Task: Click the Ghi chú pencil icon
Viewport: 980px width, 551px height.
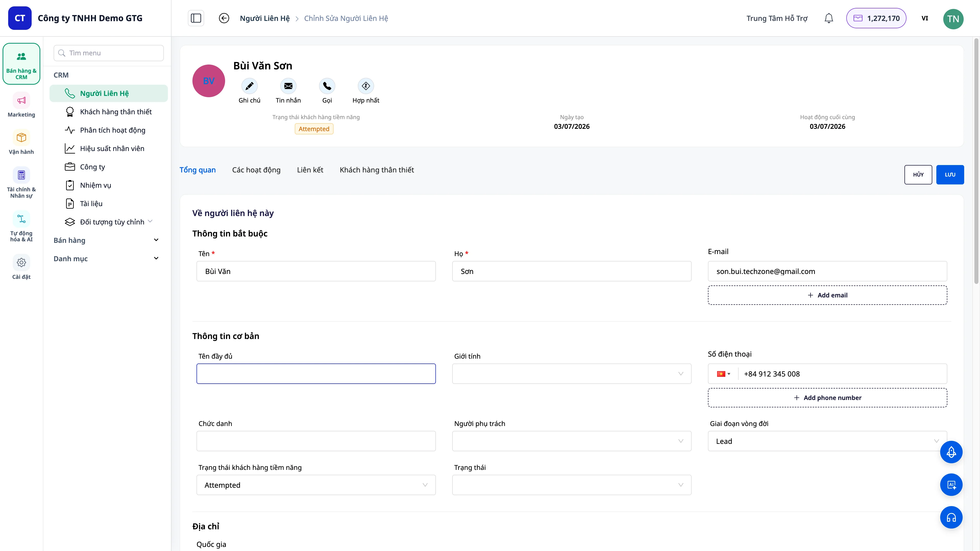Action: tap(249, 86)
